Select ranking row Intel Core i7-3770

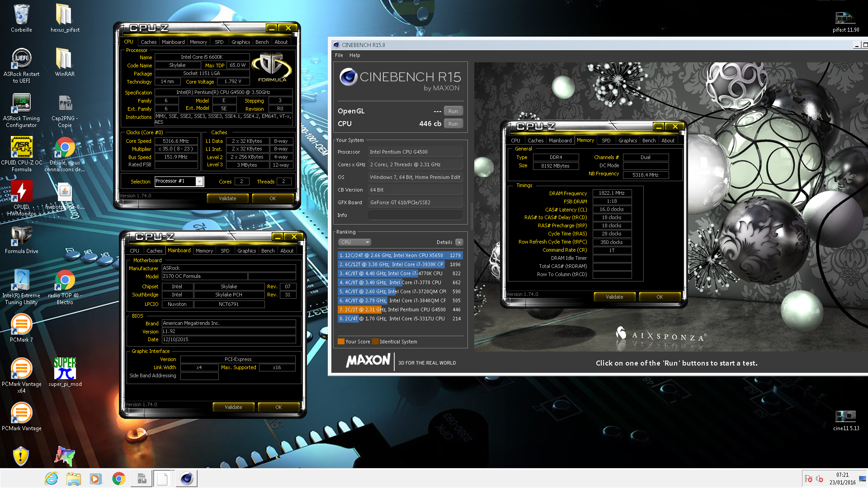(x=400, y=282)
